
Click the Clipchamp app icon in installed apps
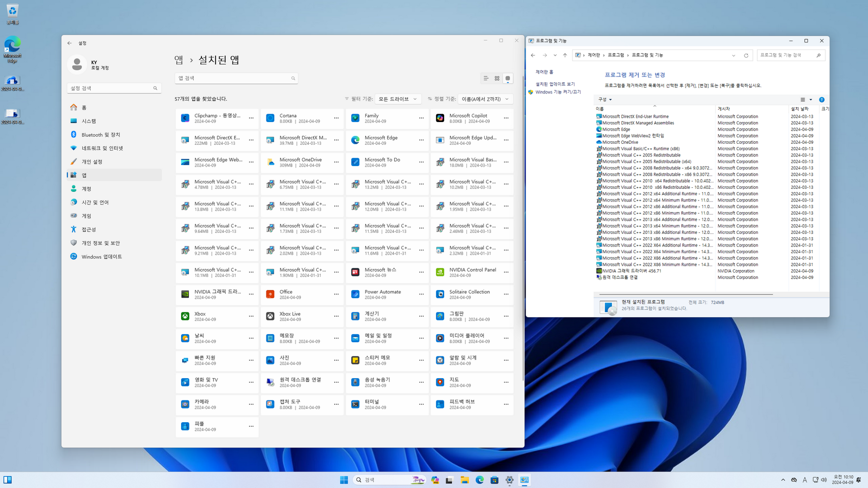(185, 118)
